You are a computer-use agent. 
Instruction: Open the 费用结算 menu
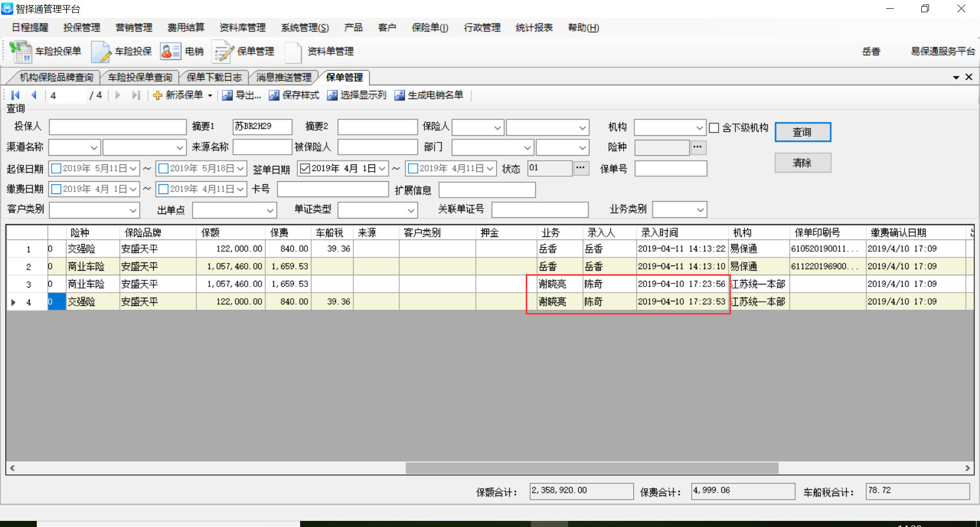[x=186, y=28]
